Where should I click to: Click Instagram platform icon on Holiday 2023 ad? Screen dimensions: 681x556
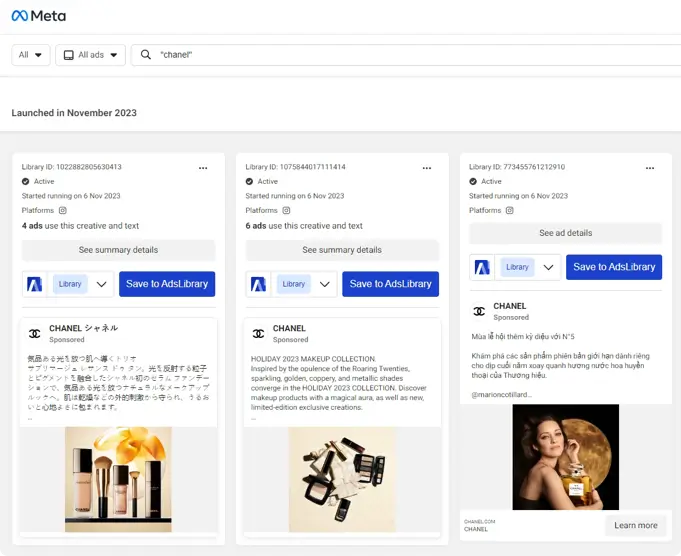(x=286, y=210)
